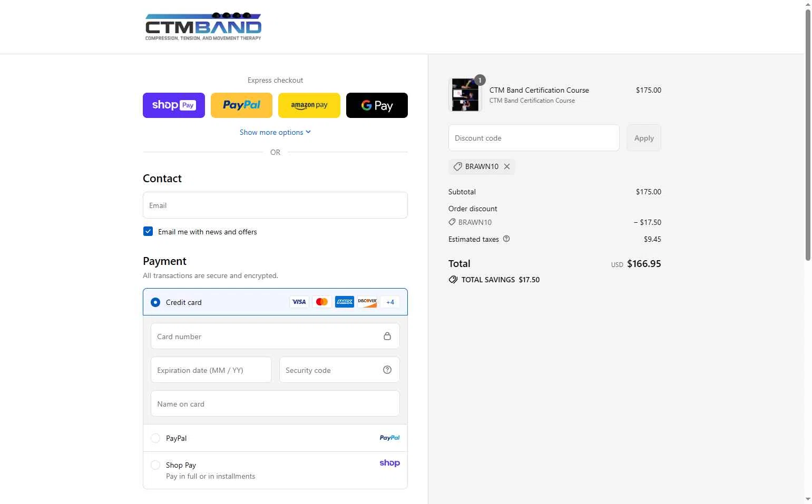Viewport: 812px width, 504px height.
Task: Expand Show more options
Action: tap(275, 132)
